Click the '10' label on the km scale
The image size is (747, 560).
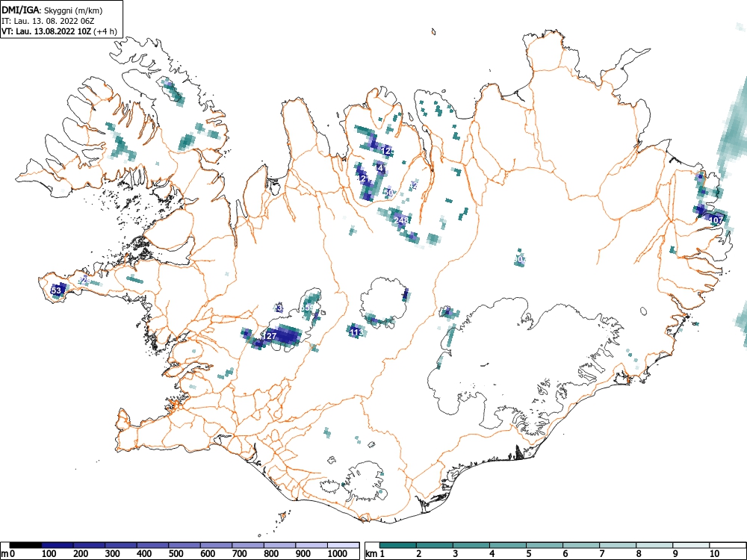pos(713,554)
